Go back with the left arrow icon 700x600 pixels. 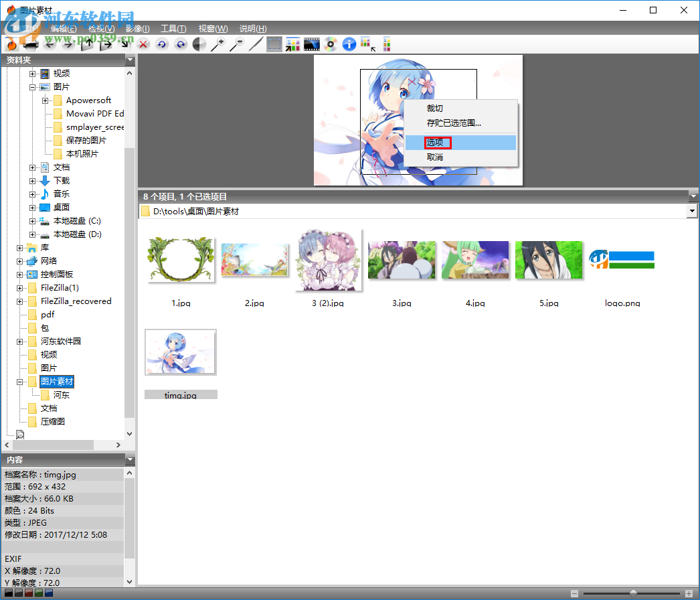[x=50, y=45]
